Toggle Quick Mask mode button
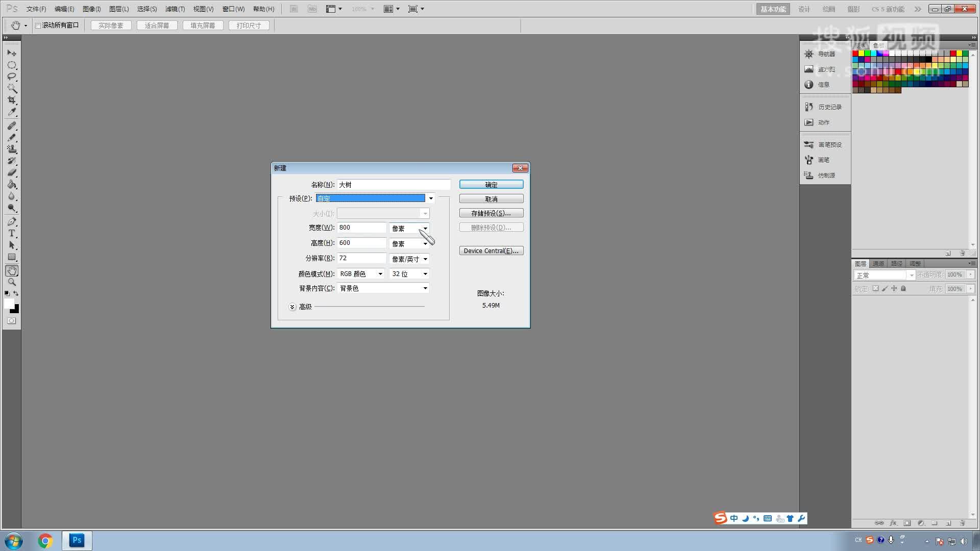980x551 pixels. [x=12, y=321]
